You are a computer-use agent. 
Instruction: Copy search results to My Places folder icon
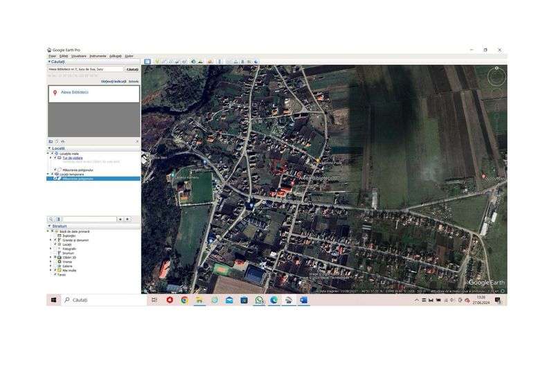(51, 141)
